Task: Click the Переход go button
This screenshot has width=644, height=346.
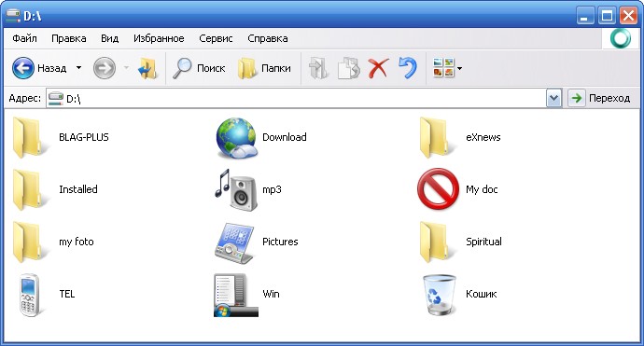Action: click(600, 98)
